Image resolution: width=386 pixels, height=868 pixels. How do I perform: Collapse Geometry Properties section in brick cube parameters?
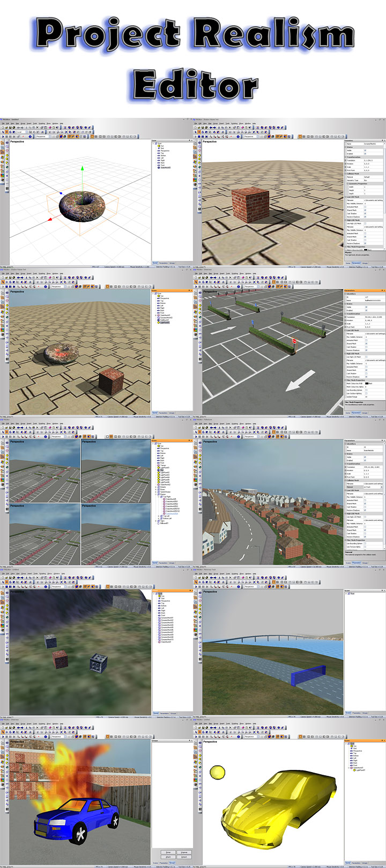[x=347, y=184]
